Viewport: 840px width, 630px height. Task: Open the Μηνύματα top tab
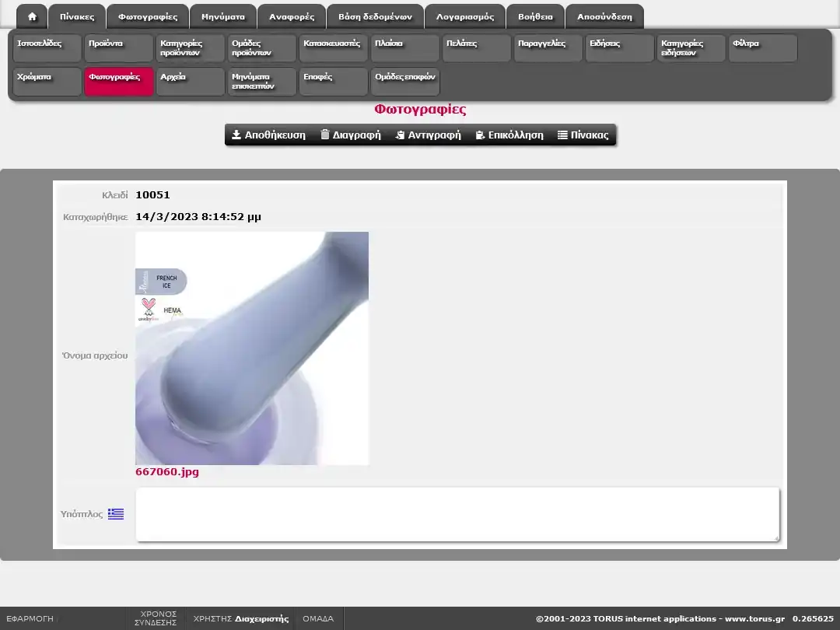(x=223, y=16)
